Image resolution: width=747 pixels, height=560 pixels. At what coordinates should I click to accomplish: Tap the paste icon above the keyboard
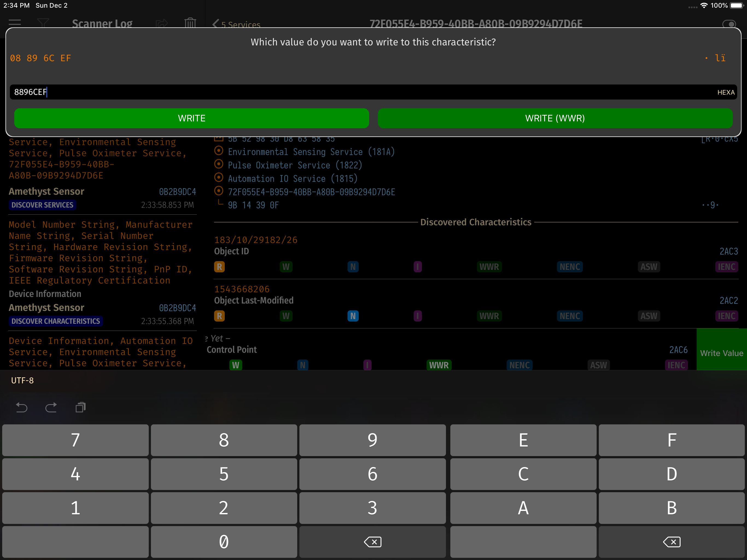point(80,407)
